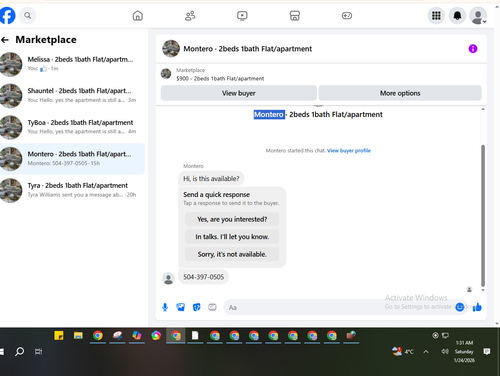Image resolution: width=500 pixels, height=376 pixels.
Task: Send quick reply "Sorry, it's not available."
Action: 232,254
